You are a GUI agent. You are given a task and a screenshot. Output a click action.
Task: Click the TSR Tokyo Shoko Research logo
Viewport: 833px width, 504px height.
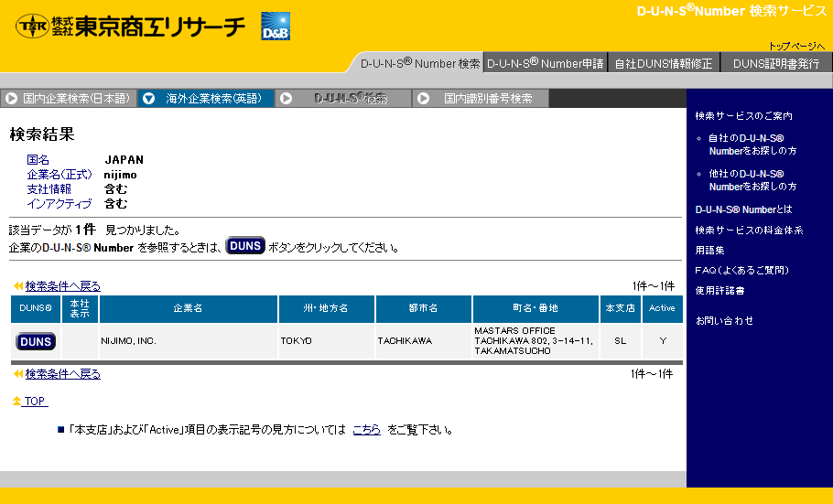pos(130,26)
